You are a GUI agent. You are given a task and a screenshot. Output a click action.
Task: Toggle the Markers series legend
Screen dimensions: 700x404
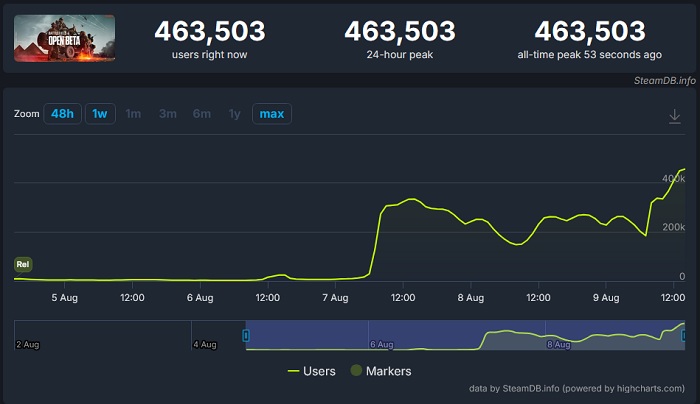click(381, 371)
